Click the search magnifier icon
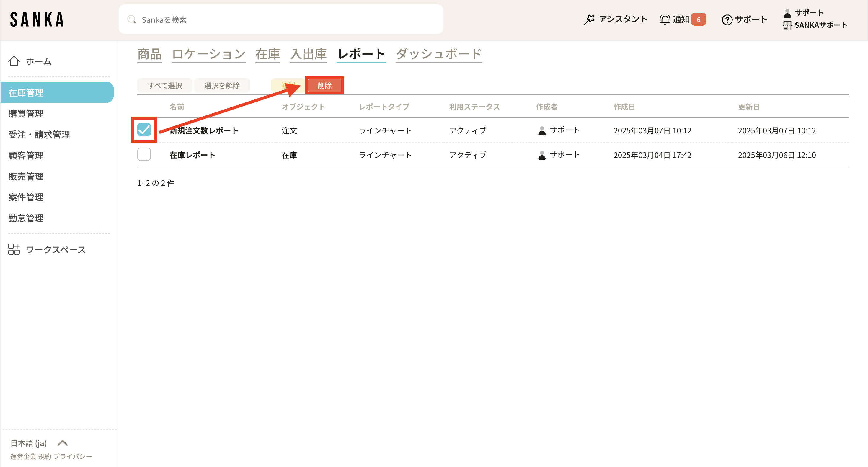The height and width of the screenshot is (467, 868). tap(131, 19)
